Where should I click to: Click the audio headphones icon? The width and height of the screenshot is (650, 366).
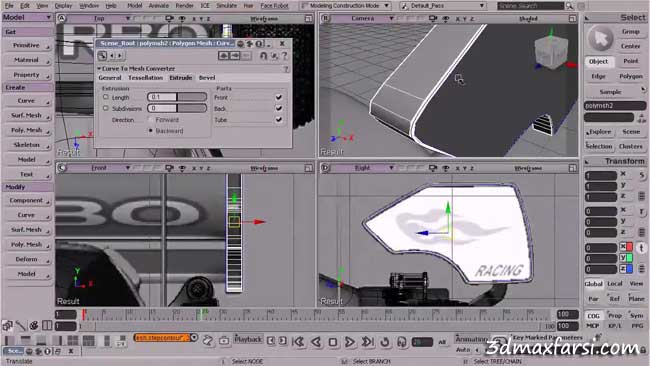click(x=402, y=342)
